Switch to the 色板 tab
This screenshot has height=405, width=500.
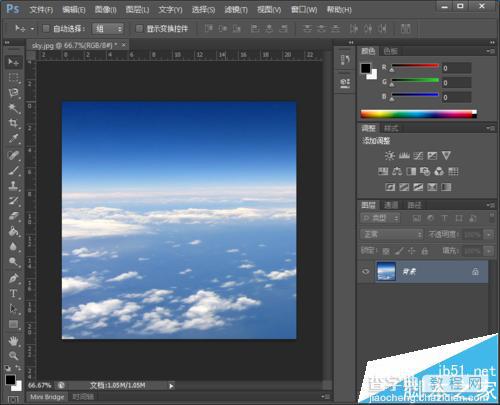click(390, 51)
